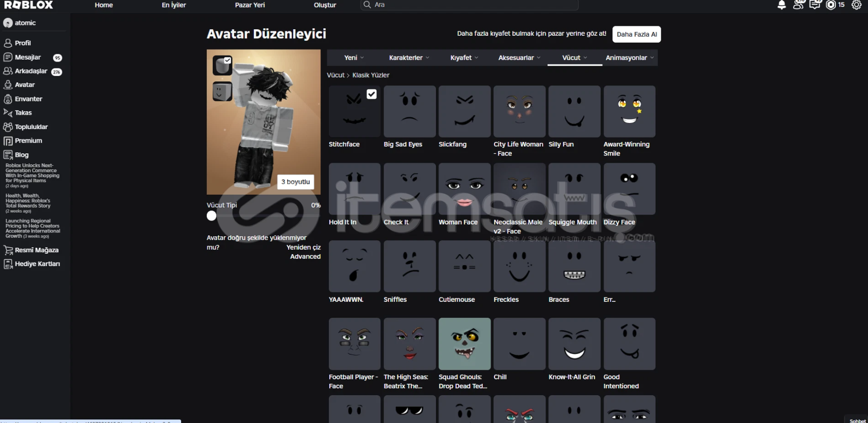Click the Yeniden çiz link
The width and height of the screenshot is (868, 423).
pos(303,247)
